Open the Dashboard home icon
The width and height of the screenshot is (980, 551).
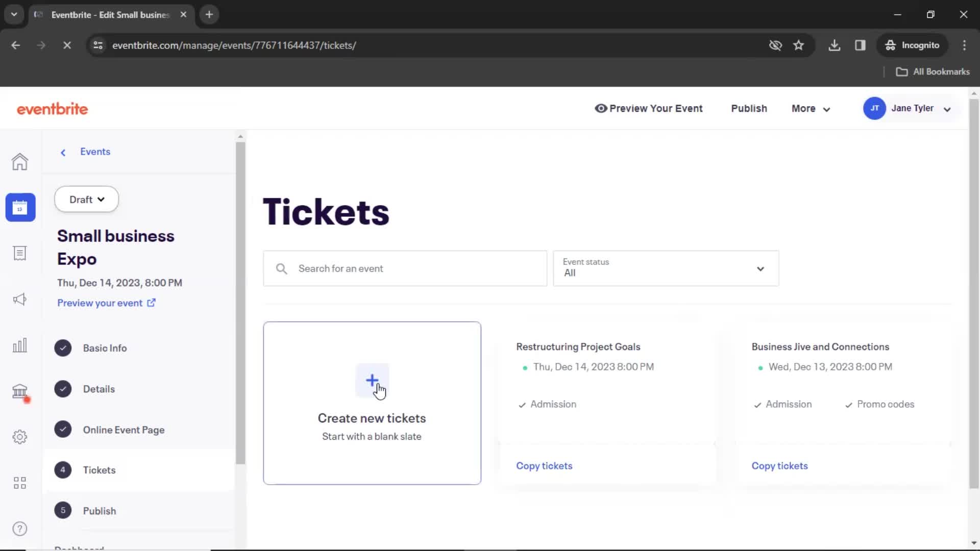(19, 161)
